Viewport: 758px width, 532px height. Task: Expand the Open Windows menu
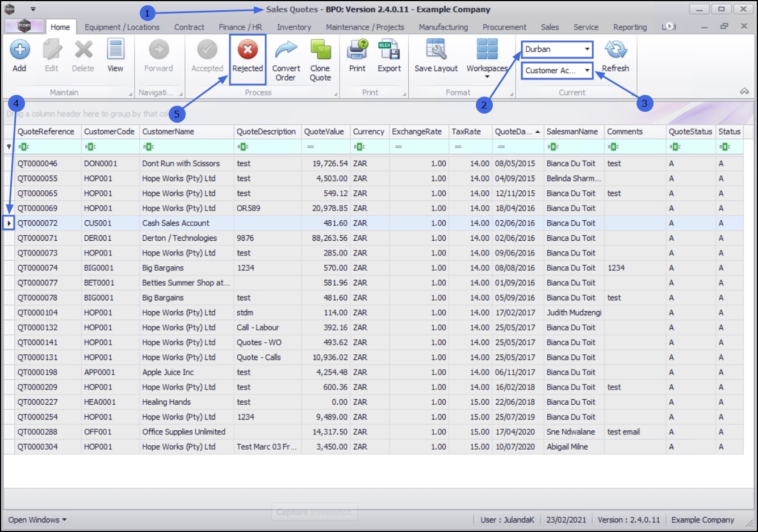pyautogui.click(x=37, y=520)
